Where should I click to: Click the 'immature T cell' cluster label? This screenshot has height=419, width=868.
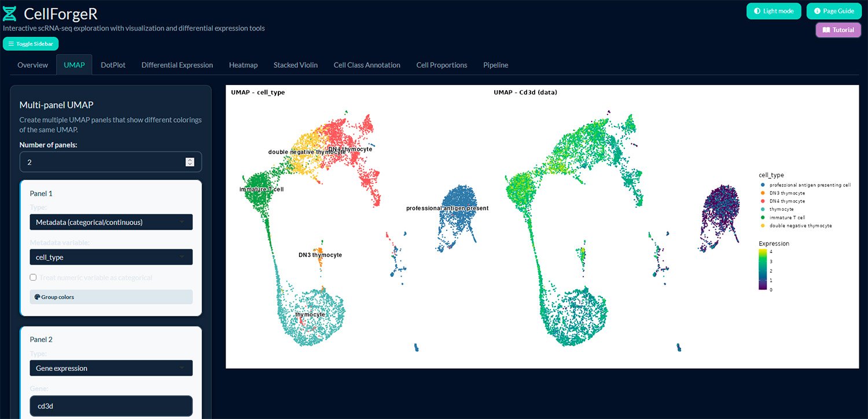point(262,189)
